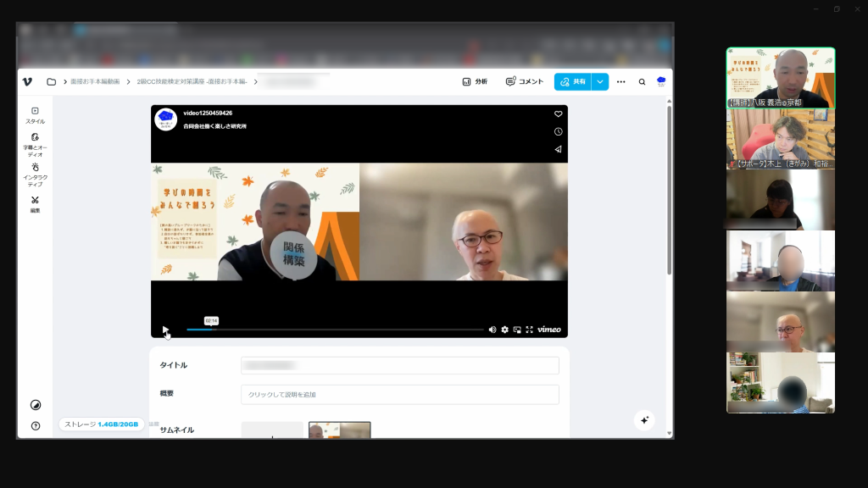The height and width of the screenshot is (488, 868).
Task: Expand the 共有 dropdown arrow
Action: [x=600, y=81]
